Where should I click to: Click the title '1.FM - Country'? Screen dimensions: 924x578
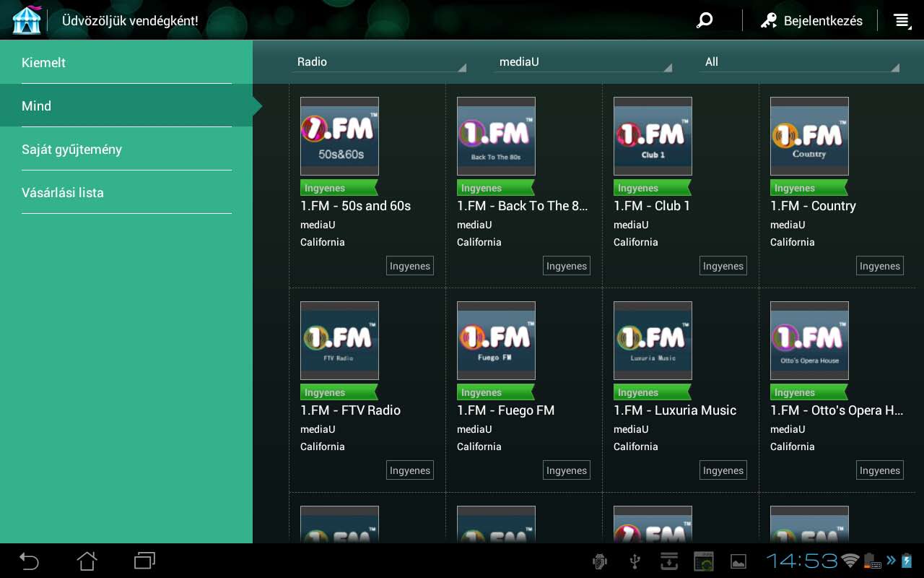[813, 206]
